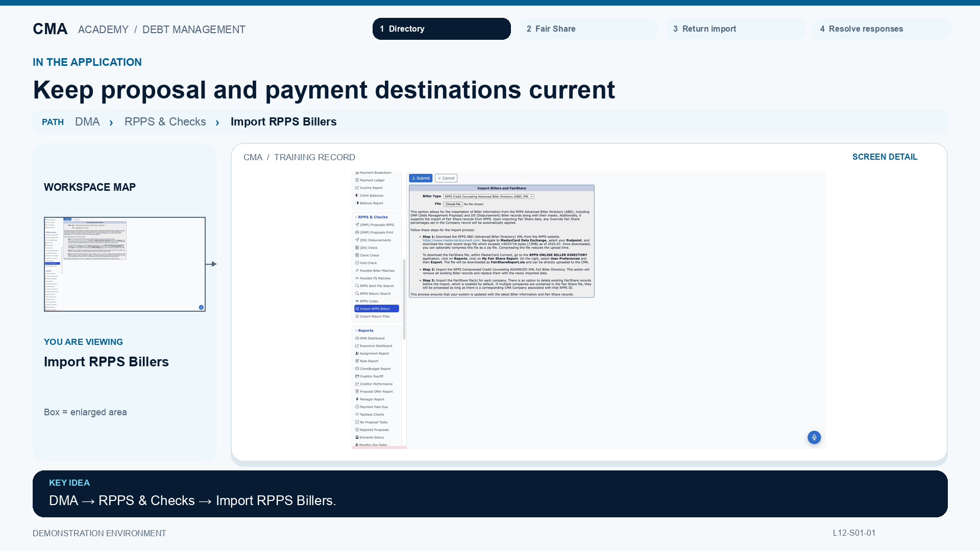Screen dimensions: 980x551
Task: Open the mastercardconnect.com link
Action: 451,240
